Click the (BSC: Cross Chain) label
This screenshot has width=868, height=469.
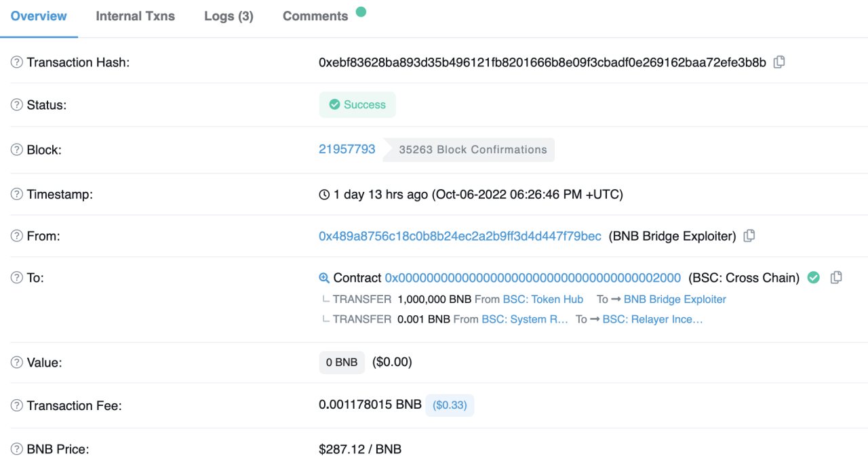tap(744, 278)
